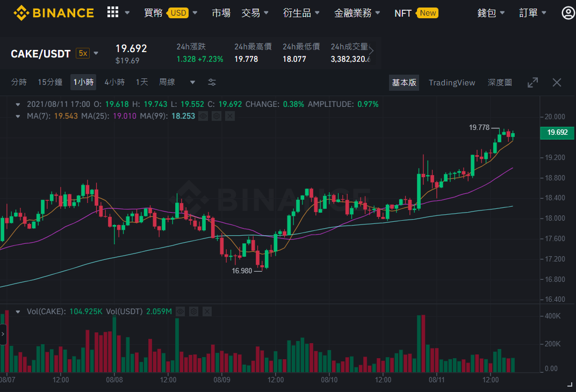Screen dimensions: 576x392
Task: Open chart indicator settings sliders icon
Action: (x=212, y=82)
